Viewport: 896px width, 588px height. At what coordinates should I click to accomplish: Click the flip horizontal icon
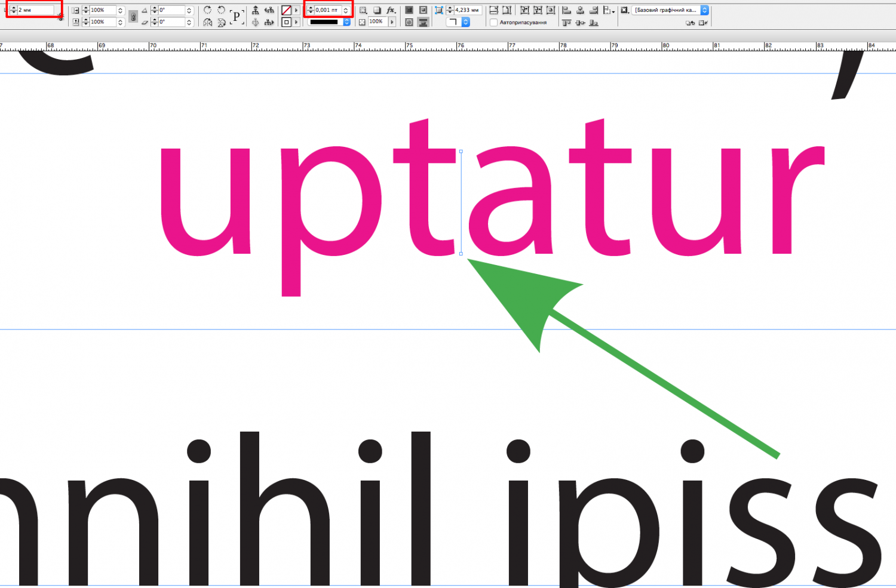coord(207,22)
